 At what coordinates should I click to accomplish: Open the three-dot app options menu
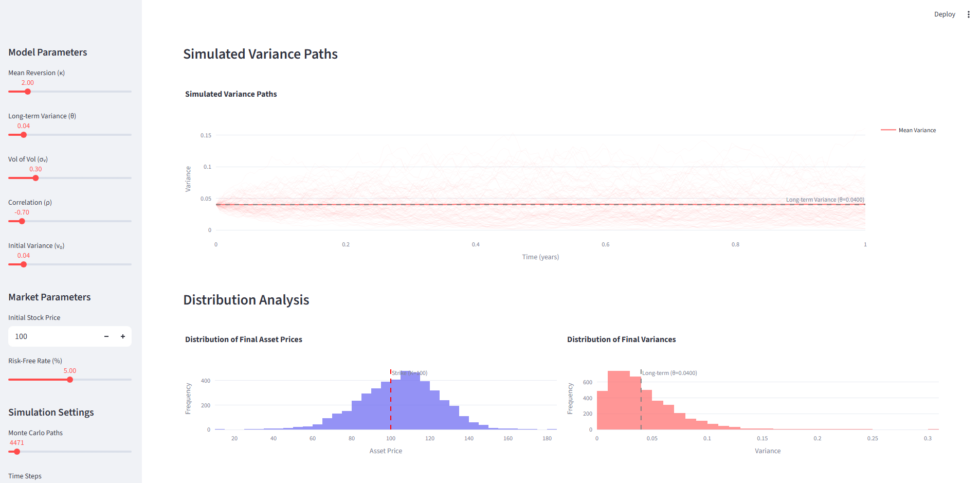point(969,14)
